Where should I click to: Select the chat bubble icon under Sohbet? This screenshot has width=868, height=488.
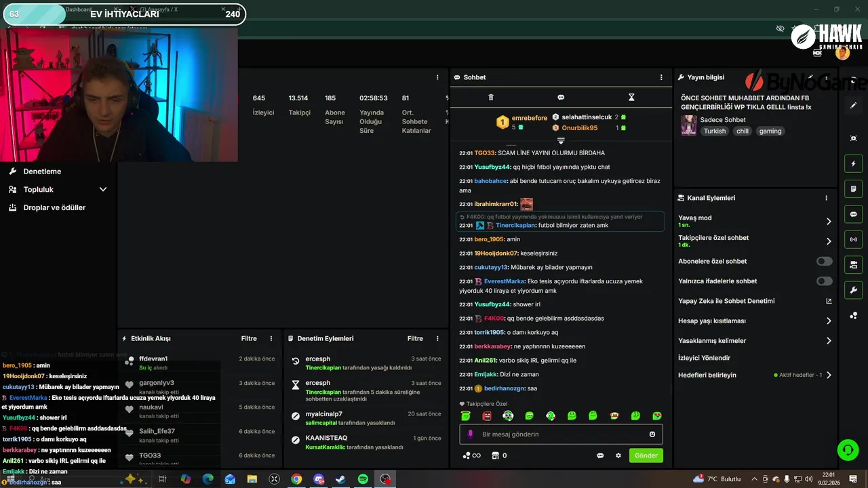[x=561, y=98]
